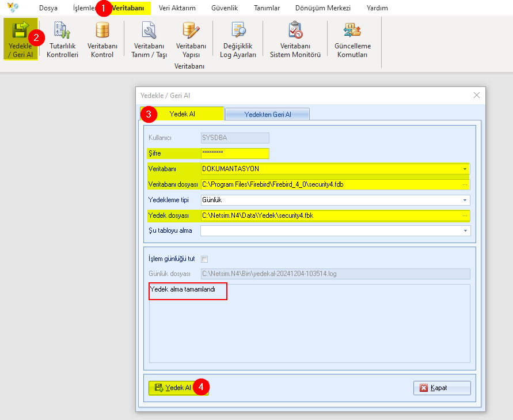513x420 pixels.
Task: Open Veritabanı Tanım / Taşı wrench icon
Action: point(149,40)
